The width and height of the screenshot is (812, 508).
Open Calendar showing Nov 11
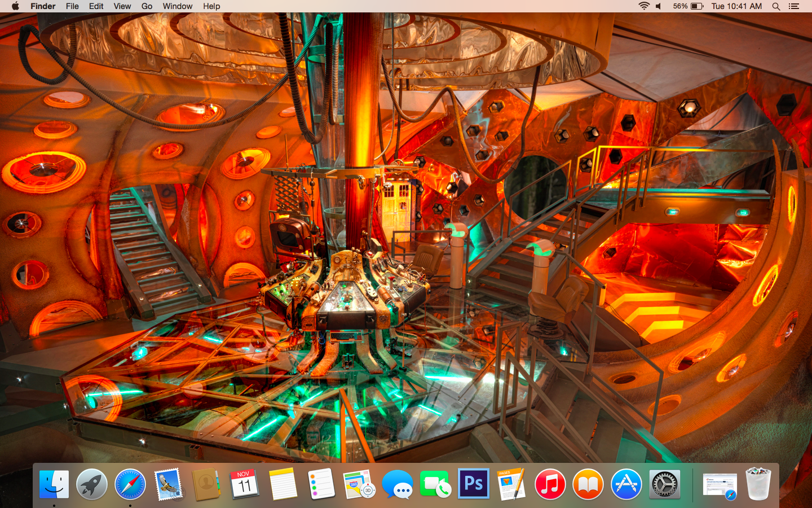point(245,484)
